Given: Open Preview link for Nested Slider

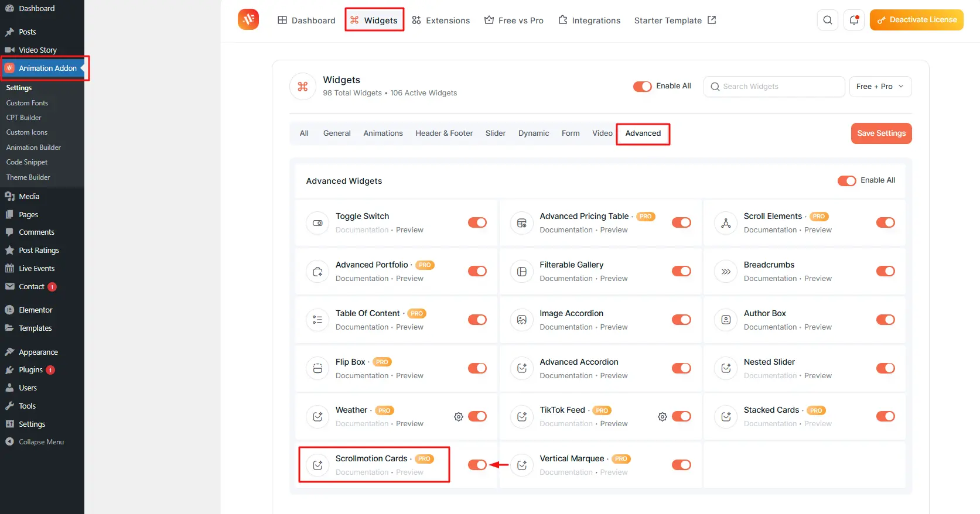Looking at the screenshot, I should pyautogui.click(x=818, y=376).
